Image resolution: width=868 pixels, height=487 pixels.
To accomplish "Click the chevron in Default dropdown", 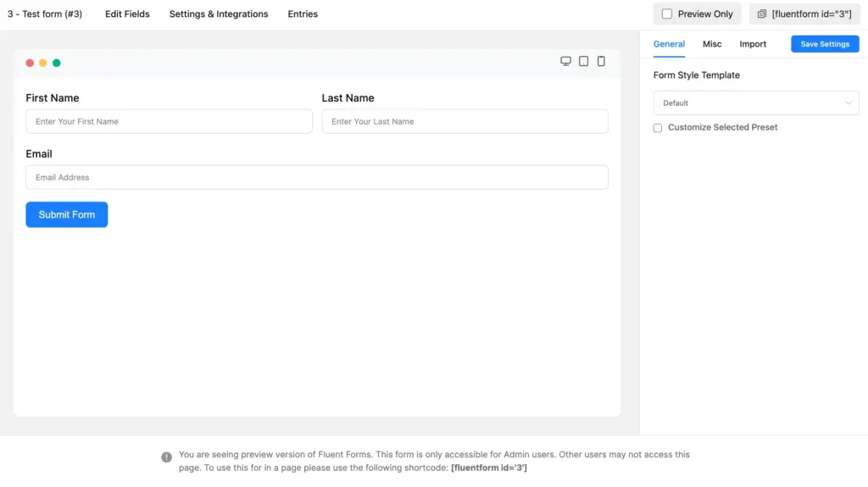I will coord(849,102).
